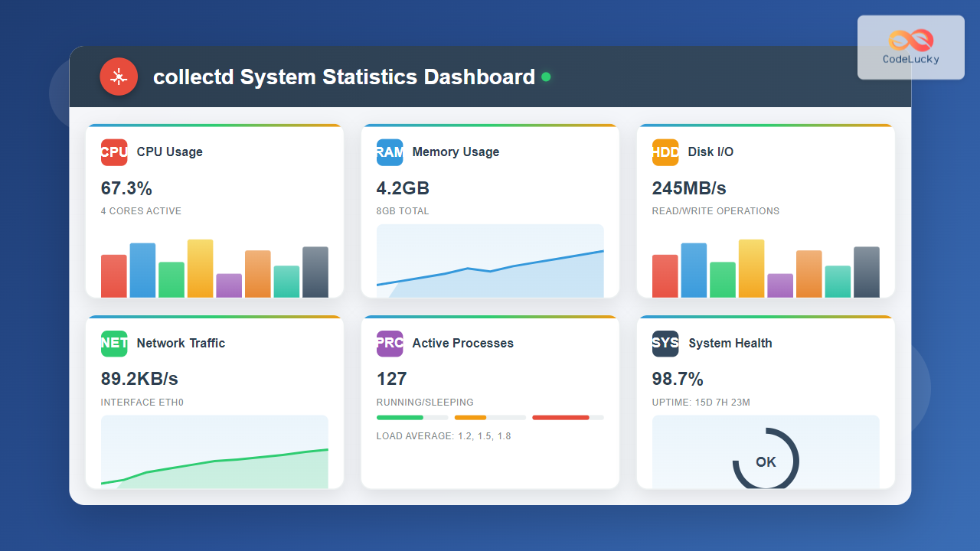Click the load average text
Image resolution: width=980 pixels, height=551 pixels.
(x=443, y=436)
